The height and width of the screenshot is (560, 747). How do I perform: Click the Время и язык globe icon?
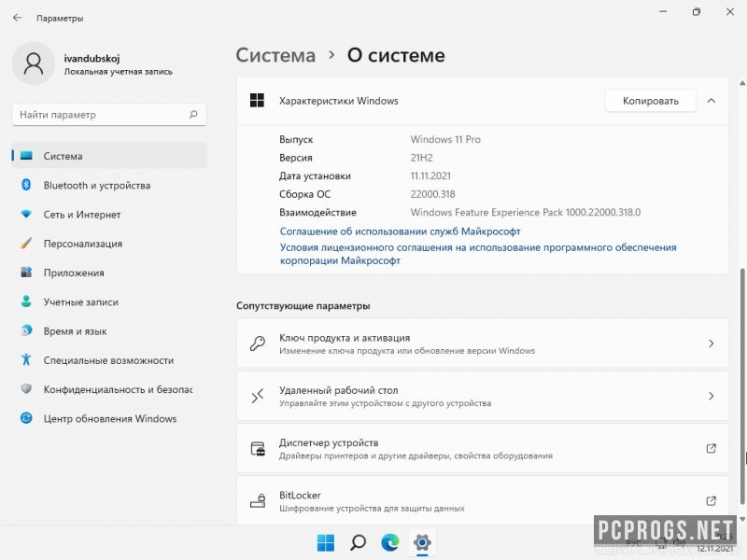(x=27, y=330)
